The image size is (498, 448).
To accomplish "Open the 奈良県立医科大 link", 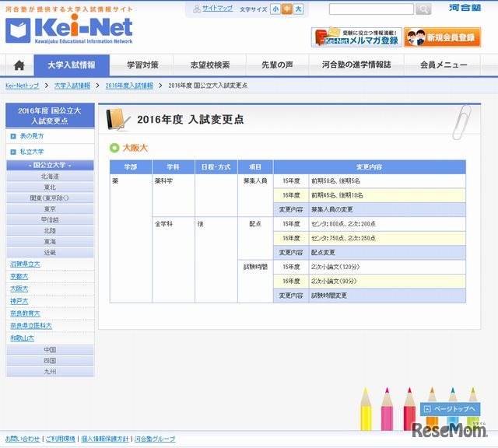I will pos(31,326).
